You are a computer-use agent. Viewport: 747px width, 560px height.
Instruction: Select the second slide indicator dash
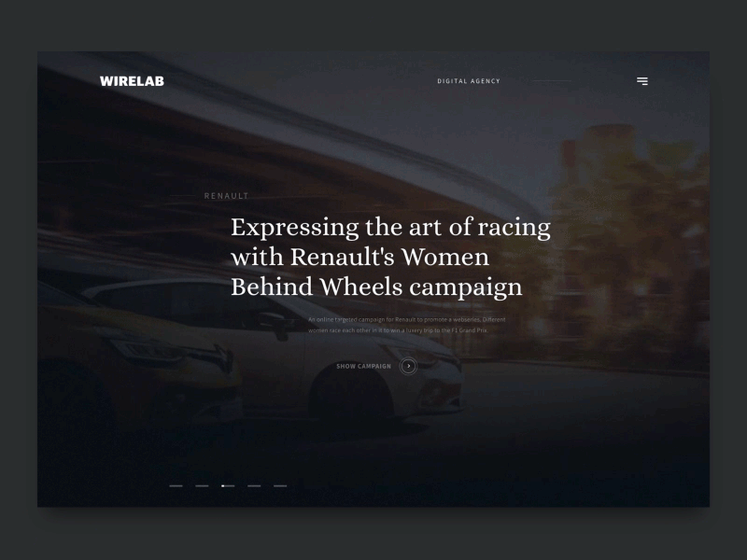point(203,485)
